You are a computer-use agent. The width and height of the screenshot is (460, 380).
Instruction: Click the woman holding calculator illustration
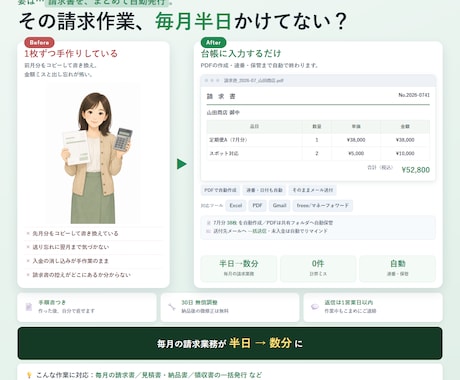point(97,157)
